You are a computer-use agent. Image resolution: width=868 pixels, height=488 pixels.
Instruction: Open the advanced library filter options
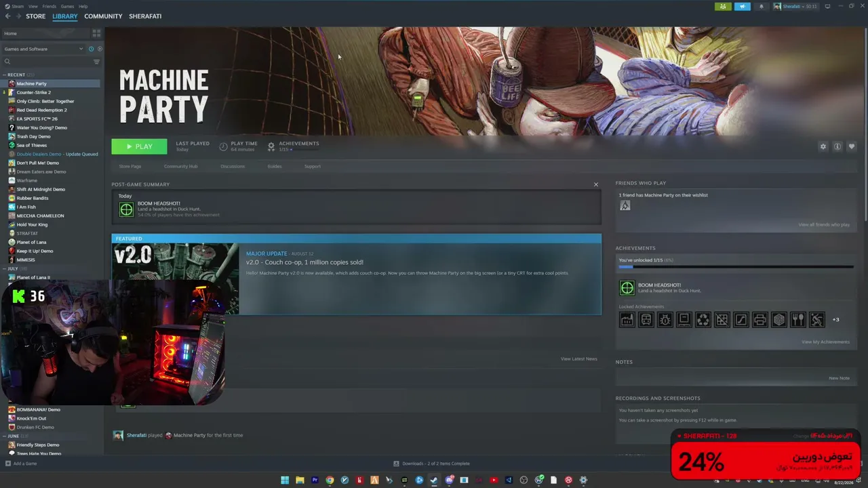(x=96, y=62)
